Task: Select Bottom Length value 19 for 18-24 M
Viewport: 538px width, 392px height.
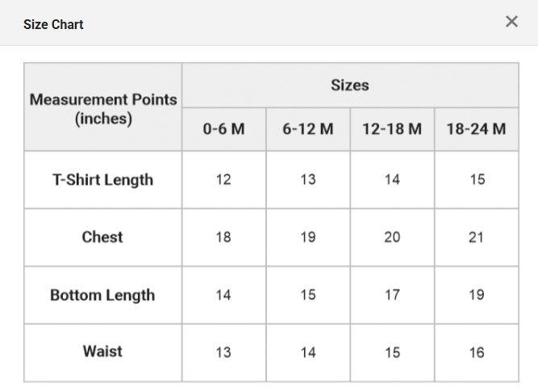Action: tap(476, 295)
